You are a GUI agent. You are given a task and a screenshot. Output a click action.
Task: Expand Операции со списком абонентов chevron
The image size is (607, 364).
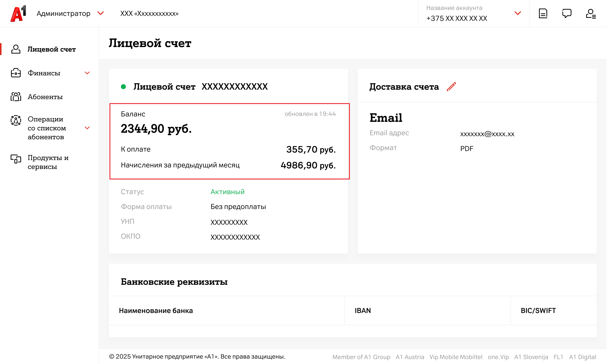[87, 128]
